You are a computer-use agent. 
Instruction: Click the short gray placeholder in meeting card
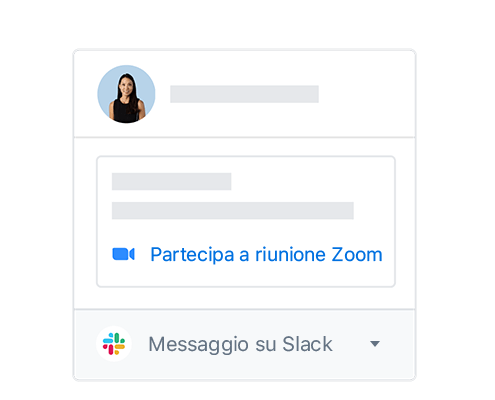(x=171, y=181)
